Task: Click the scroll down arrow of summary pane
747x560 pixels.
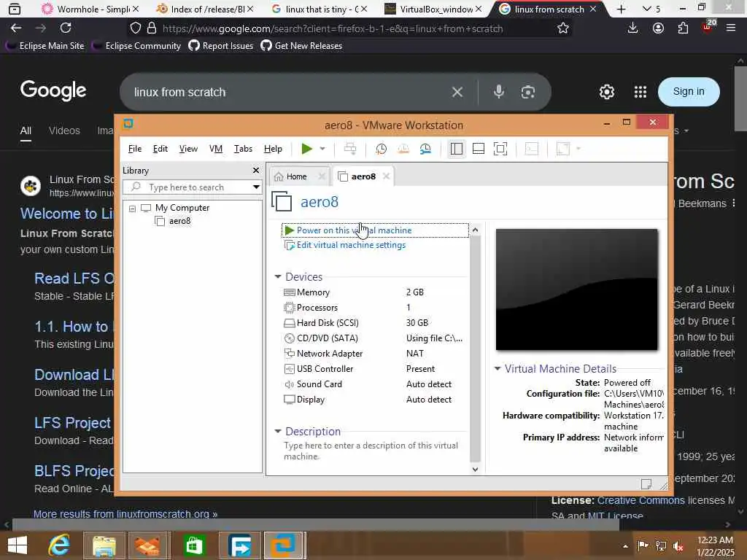Action: point(475,469)
